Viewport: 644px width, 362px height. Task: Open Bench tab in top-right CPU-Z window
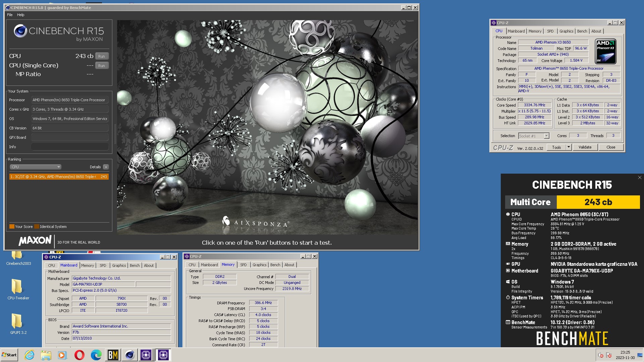(x=582, y=31)
